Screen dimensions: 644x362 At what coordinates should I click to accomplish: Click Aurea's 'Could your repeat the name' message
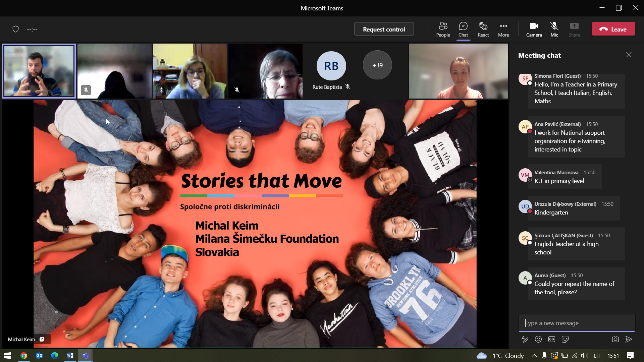[574, 288]
